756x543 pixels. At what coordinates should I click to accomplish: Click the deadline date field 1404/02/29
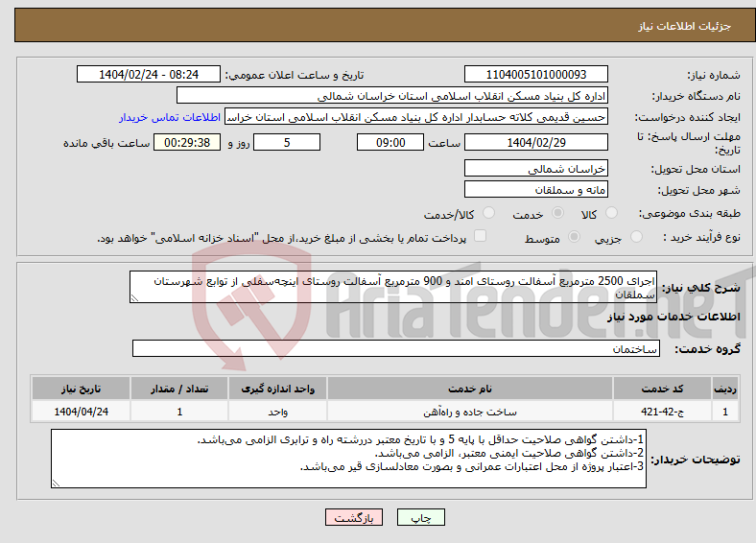click(x=536, y=142)
